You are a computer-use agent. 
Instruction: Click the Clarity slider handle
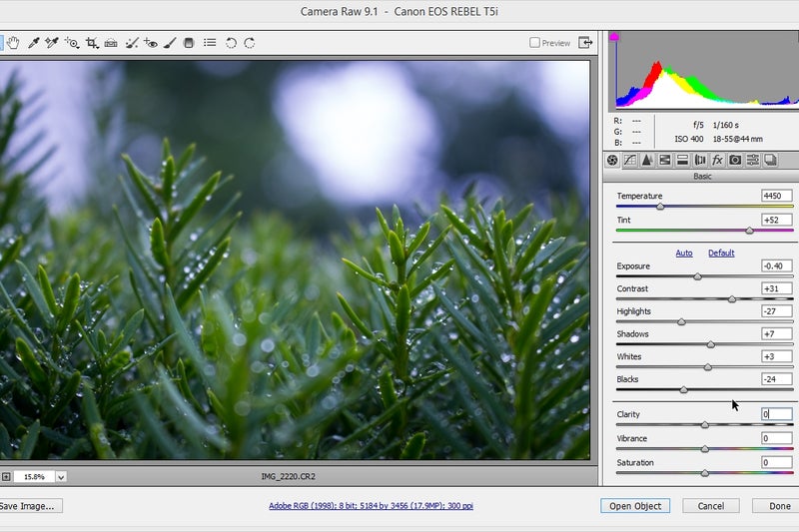[705, 424]
